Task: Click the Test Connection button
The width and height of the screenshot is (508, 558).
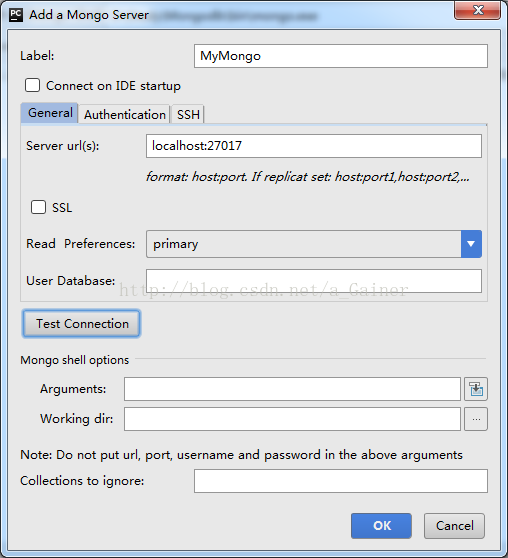Action: [x=82, y=323]
